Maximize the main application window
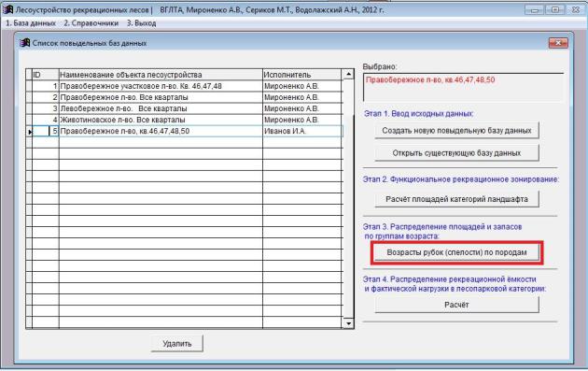 pos(555,9)
